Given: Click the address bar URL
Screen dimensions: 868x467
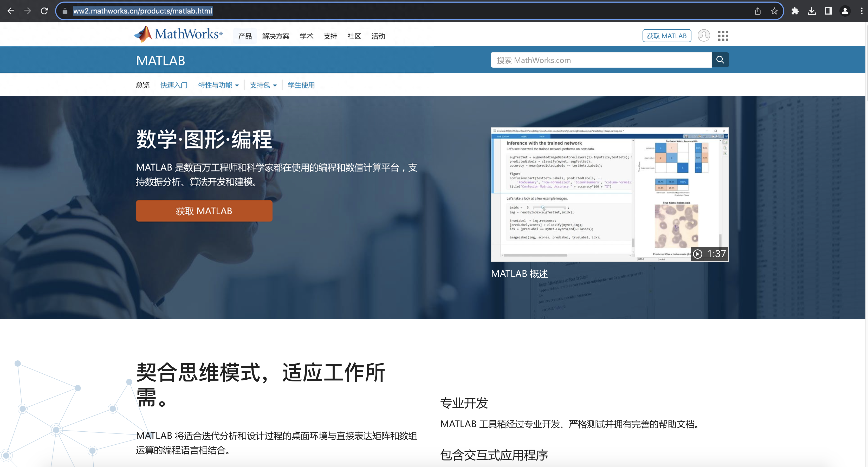Looking at the screenshot, I should coord(143,11).
